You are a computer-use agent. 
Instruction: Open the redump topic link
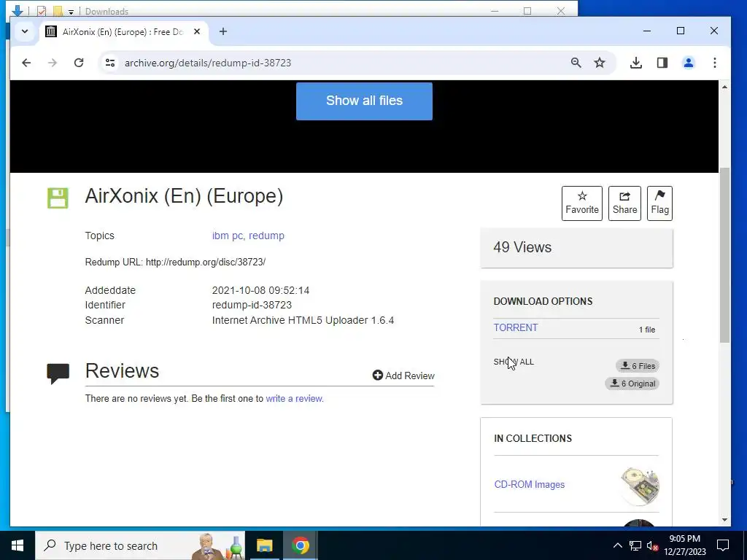point(266,236)
